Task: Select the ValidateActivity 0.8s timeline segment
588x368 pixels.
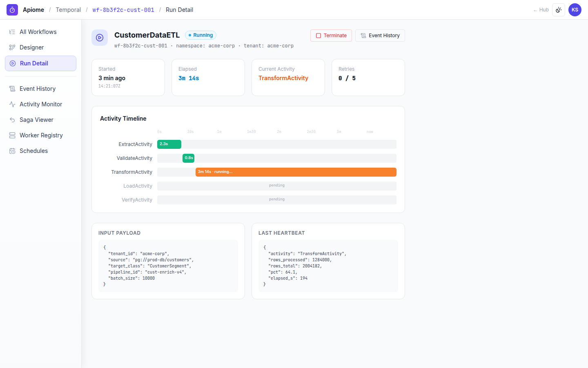Action: coord(188,158)
